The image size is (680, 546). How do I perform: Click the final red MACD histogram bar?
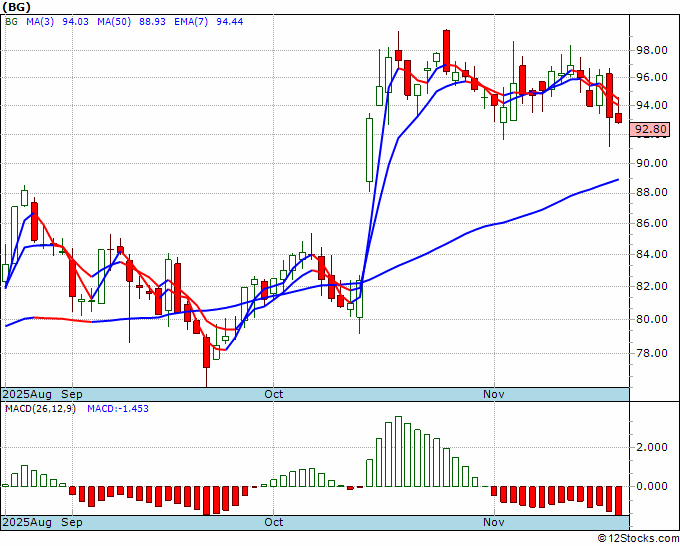[x=618, y=500]
